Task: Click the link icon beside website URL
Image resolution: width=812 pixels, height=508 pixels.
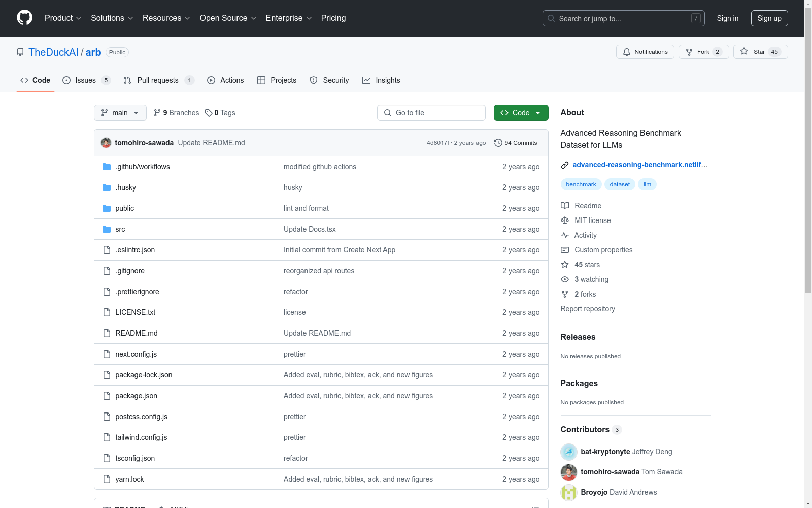Action: (x=565, y=165)
